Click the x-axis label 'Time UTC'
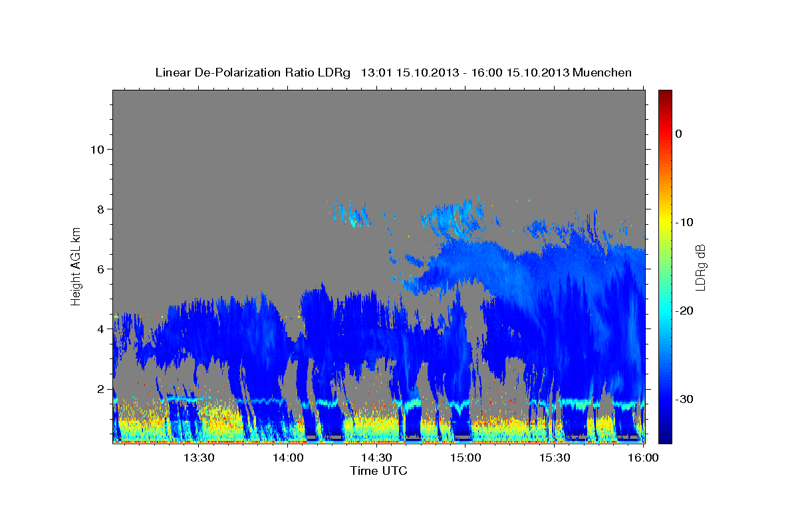798x532 pixels. [378, 471]
